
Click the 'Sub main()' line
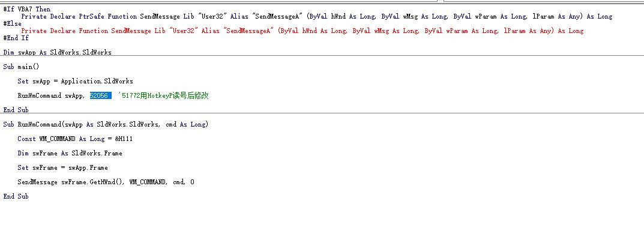(x=21, y=67)
